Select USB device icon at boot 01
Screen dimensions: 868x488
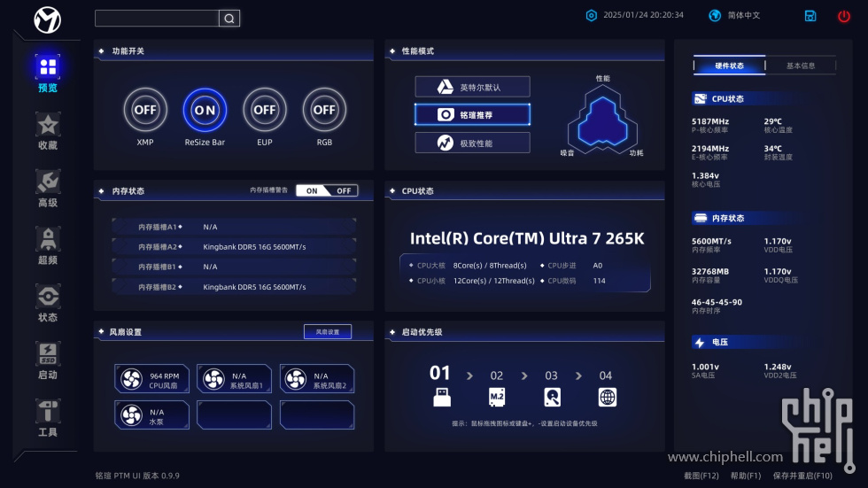click(441, 397)
